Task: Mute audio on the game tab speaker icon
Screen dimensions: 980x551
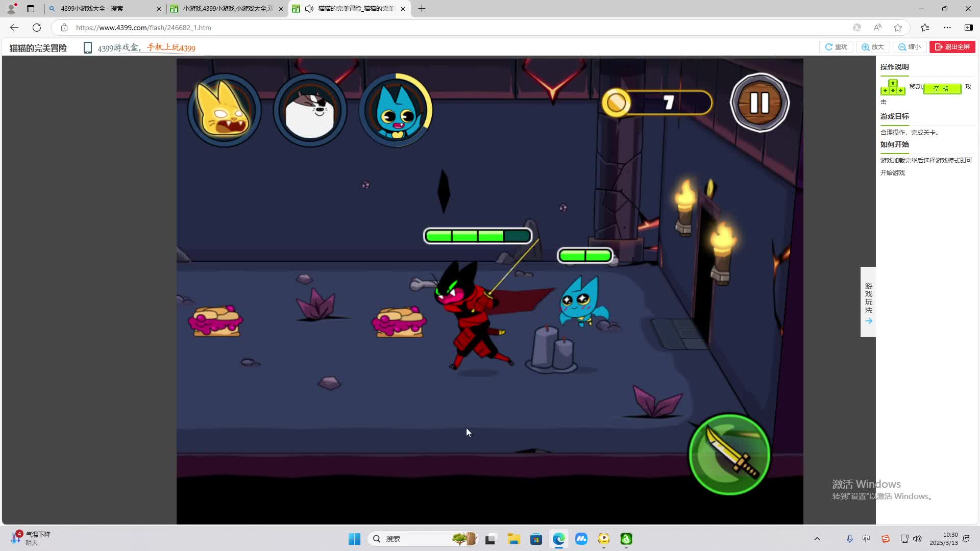Action: pos(309,9)
